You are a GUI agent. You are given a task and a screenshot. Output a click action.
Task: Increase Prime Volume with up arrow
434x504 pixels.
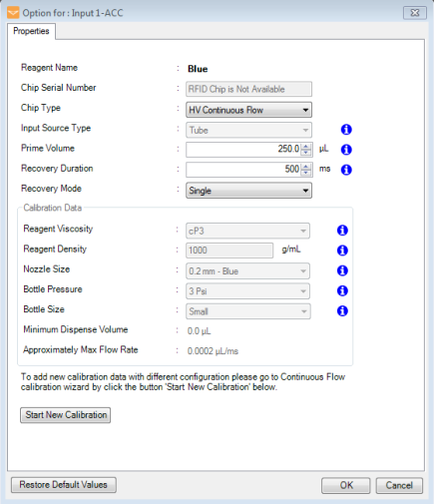coord(306,146)
